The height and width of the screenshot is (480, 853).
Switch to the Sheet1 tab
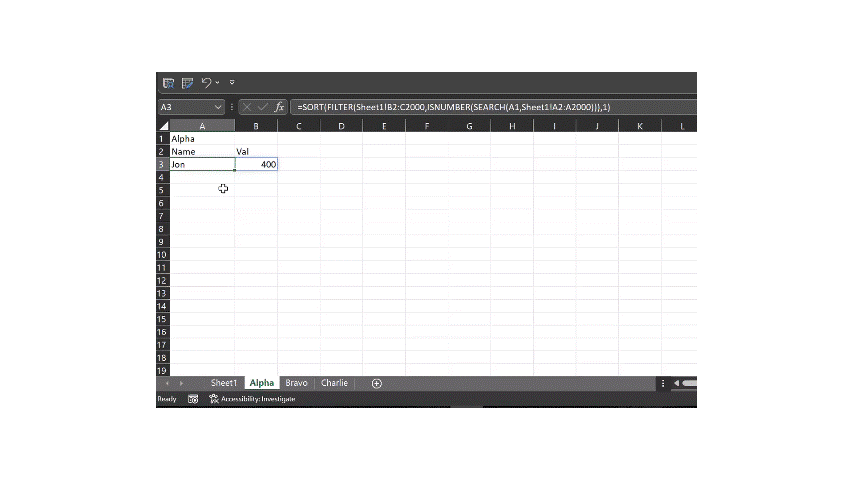(x=224, y=383)
